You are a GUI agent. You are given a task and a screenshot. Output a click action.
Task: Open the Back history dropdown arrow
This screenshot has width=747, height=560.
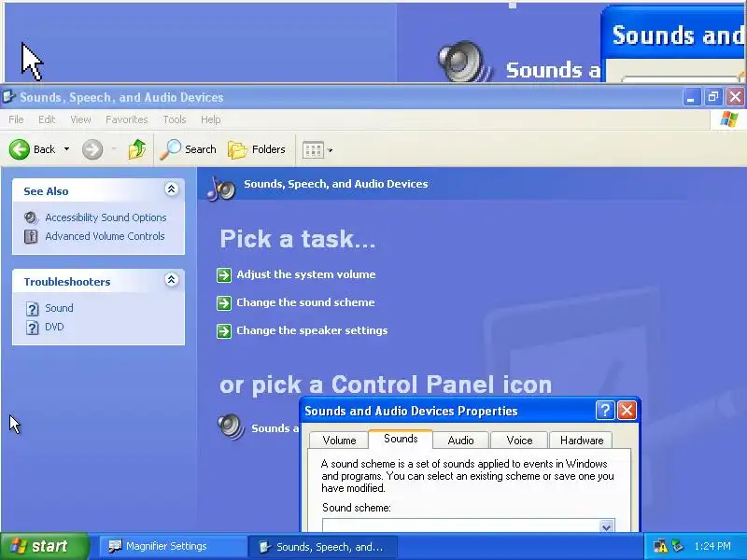pyautogui.click(x=66, y=149)
